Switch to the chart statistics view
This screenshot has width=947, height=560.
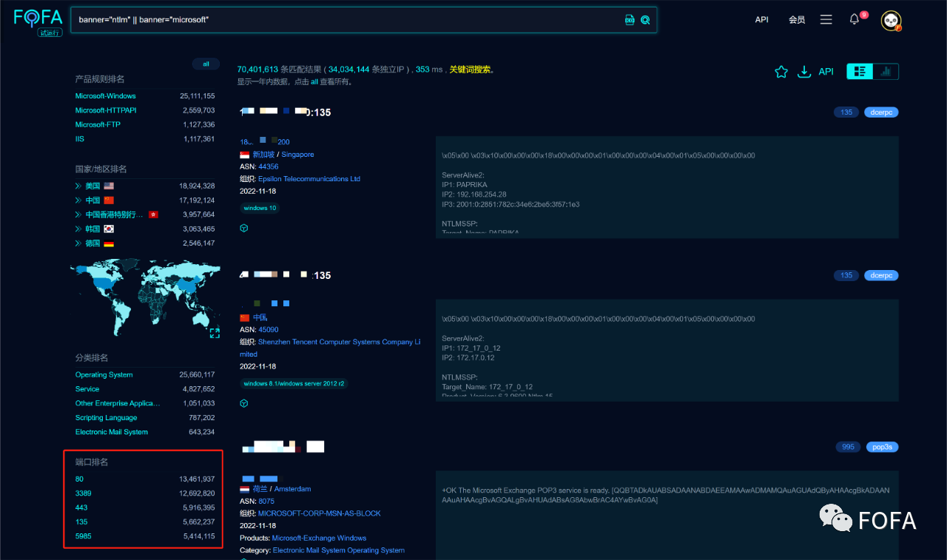tap(886, 71)
